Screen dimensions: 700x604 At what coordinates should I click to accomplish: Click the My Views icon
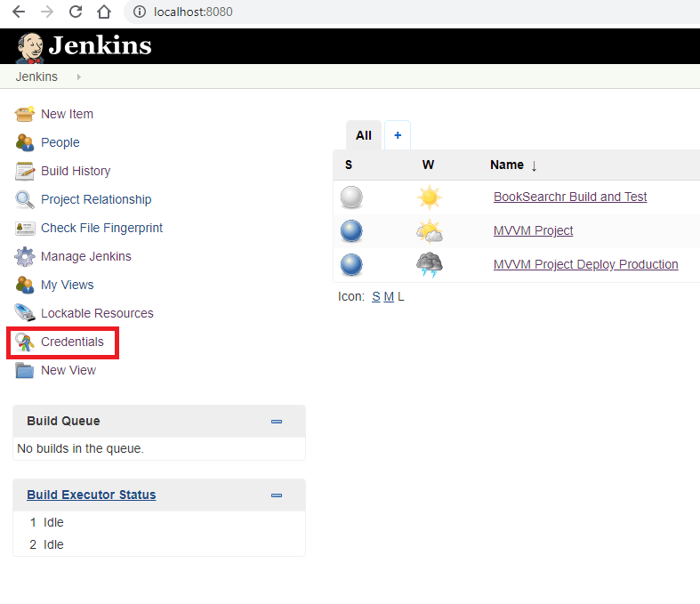pyautogui.click(x=25, y=286)
